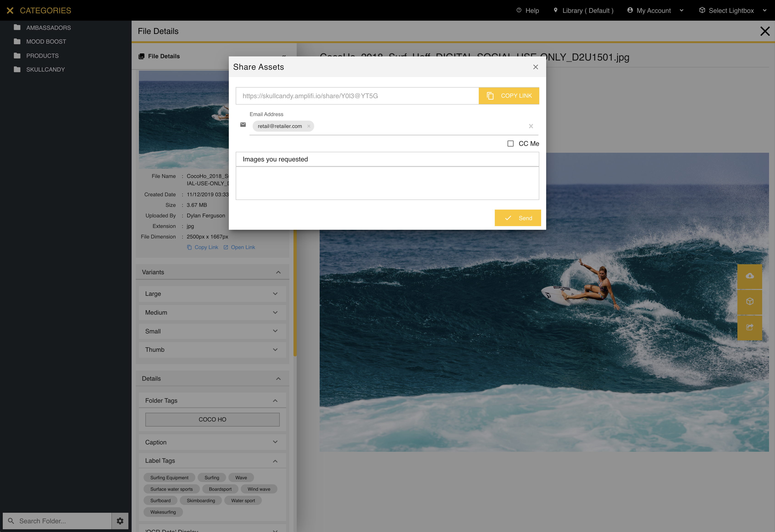
Task: Clear all email addresses with the X
Action: 531,126
